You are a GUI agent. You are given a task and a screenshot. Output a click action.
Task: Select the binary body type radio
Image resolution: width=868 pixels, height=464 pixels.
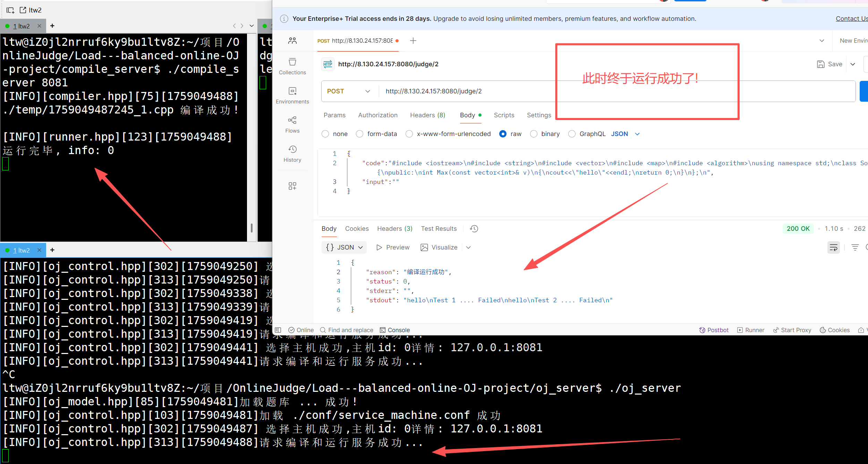[x=534, y=134]
